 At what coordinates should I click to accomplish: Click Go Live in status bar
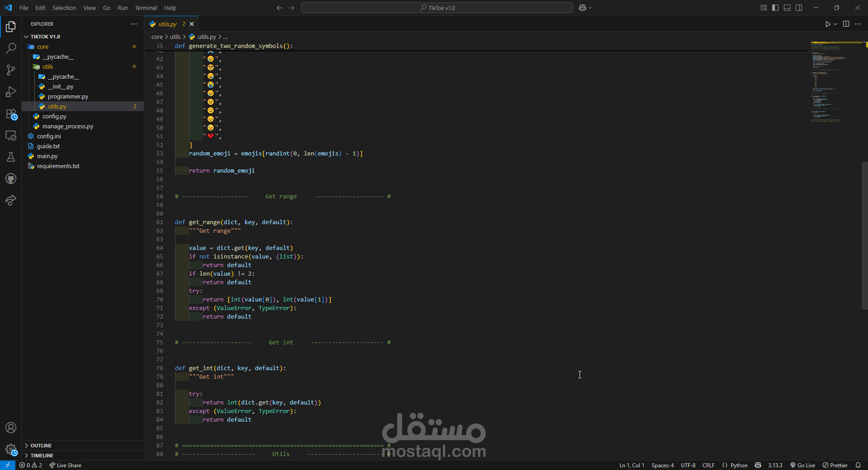point(802,465)
